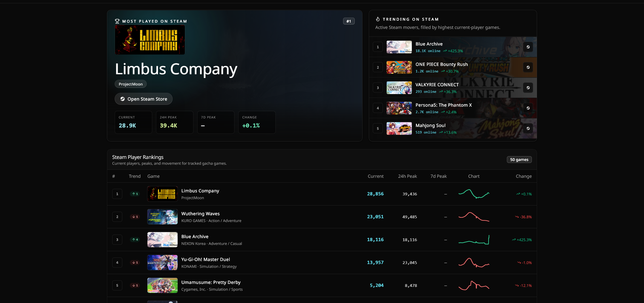
Task: Open VALKYRIE CONNECT trending thumbnail
Action: click(399, 88)
